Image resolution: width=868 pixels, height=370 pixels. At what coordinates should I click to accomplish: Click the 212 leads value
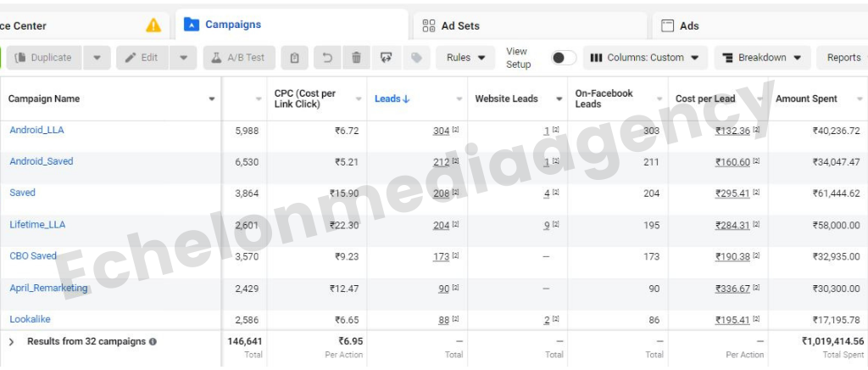(x=441, y=162)
